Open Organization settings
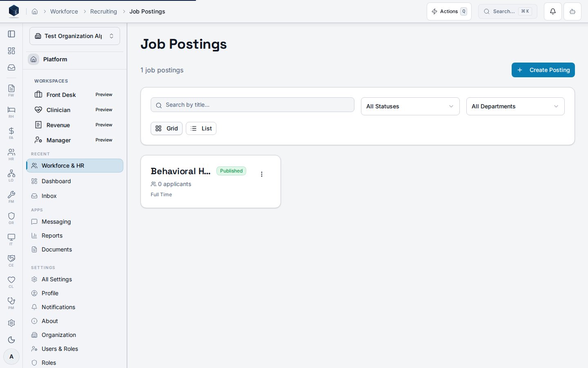This screenshot has height=368, width=588. pos(75,335)
